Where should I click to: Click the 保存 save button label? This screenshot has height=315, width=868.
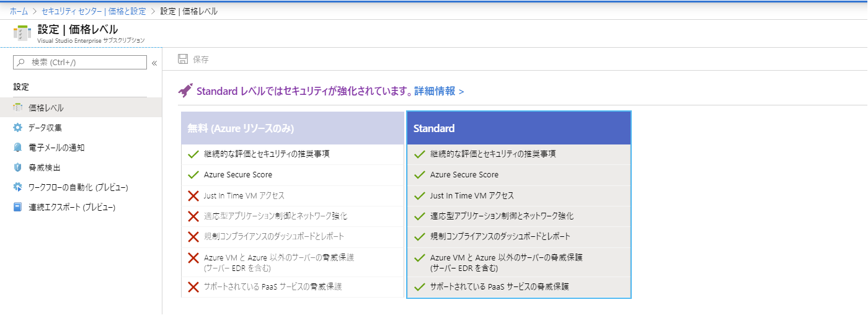tap(201, 60)
